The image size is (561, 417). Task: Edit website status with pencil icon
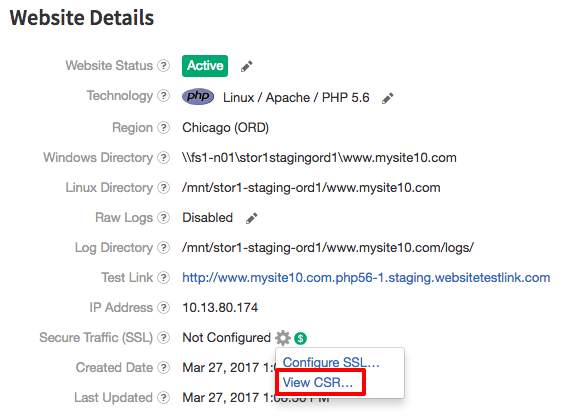coord(247,66)
